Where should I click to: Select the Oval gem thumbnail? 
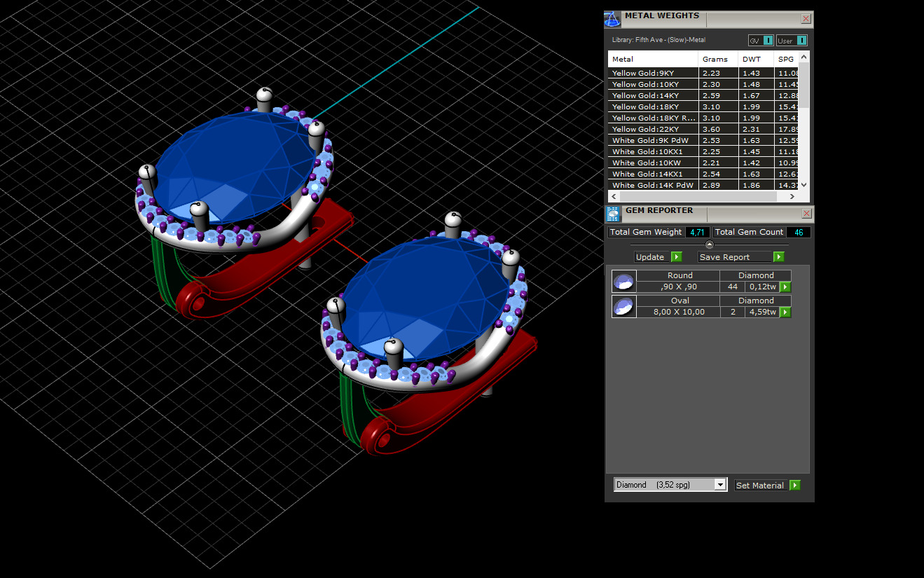tap(623, 307)
